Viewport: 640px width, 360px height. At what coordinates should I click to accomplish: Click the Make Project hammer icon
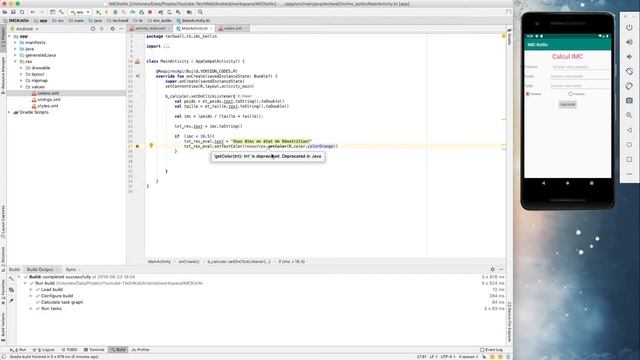[x=61, y=12]
